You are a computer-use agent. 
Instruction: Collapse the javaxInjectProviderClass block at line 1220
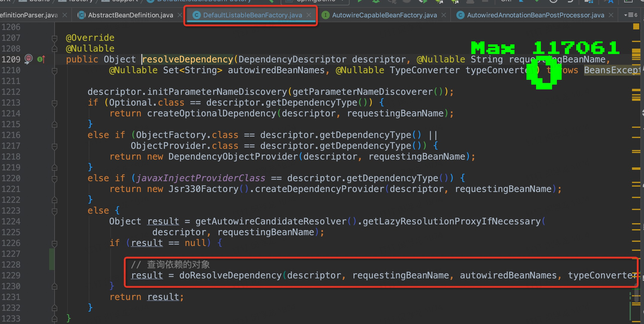[55, 179]
